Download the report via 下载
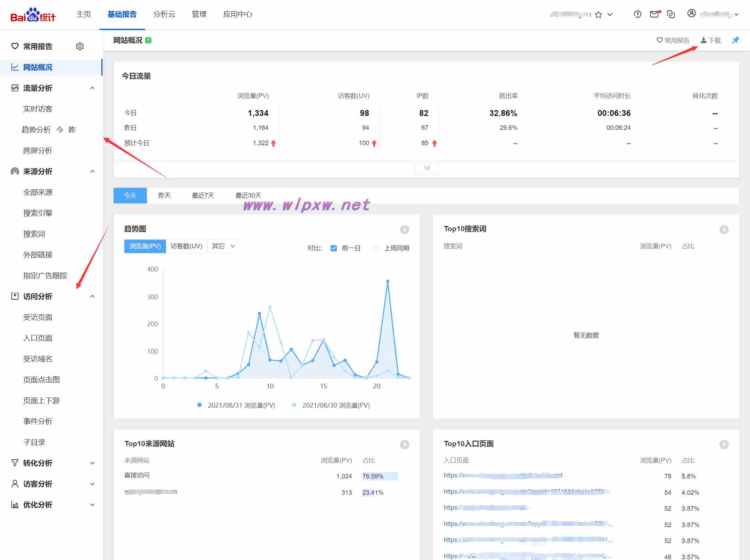 (x=710, y=40)
